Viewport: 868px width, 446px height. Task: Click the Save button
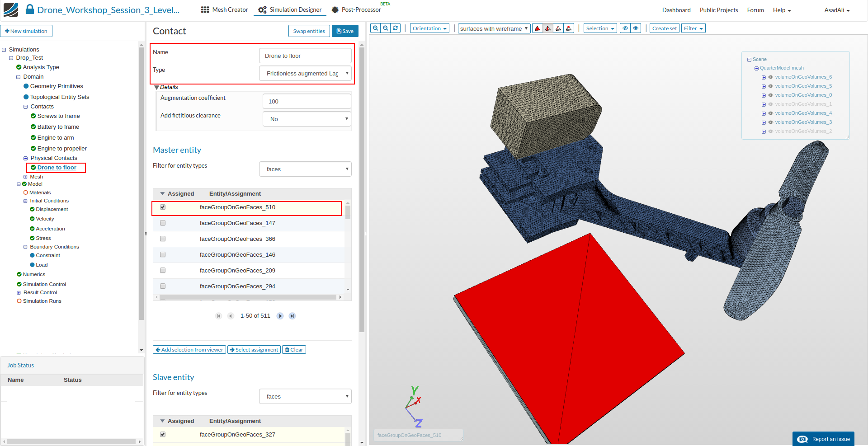pos(345,31)
